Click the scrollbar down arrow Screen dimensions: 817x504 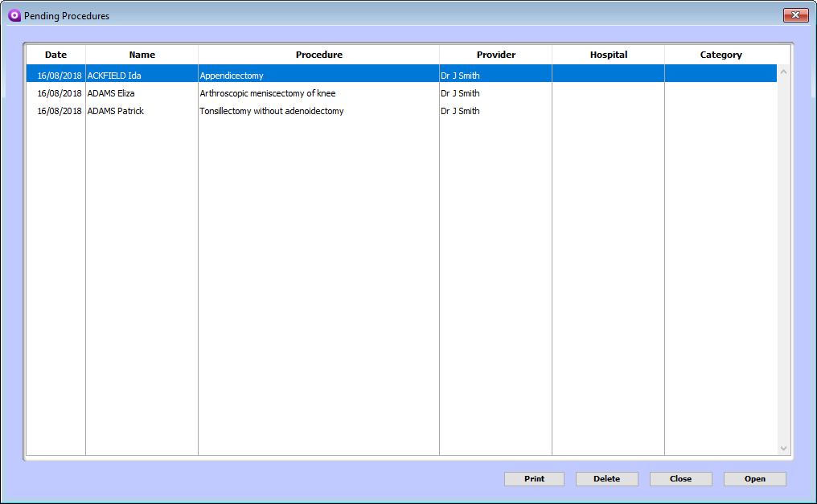pos(783,448)
